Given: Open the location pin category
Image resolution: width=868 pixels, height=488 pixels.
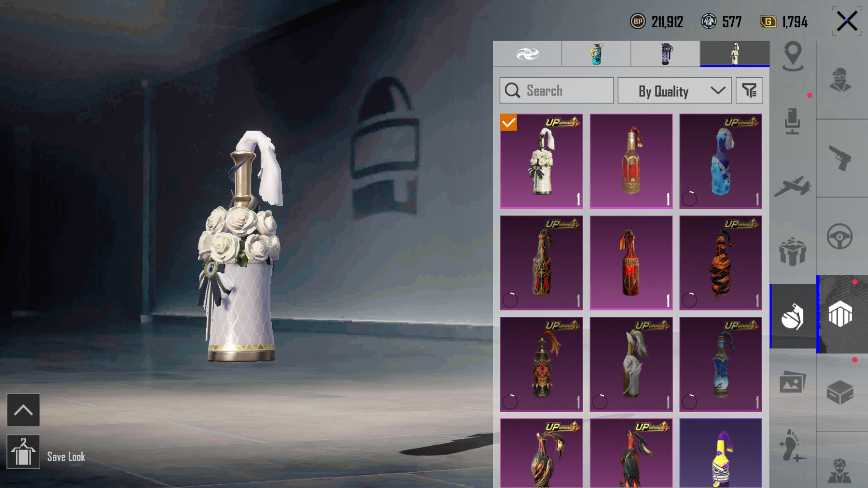Looking at the screenshot, I should (x=793, y=56).
